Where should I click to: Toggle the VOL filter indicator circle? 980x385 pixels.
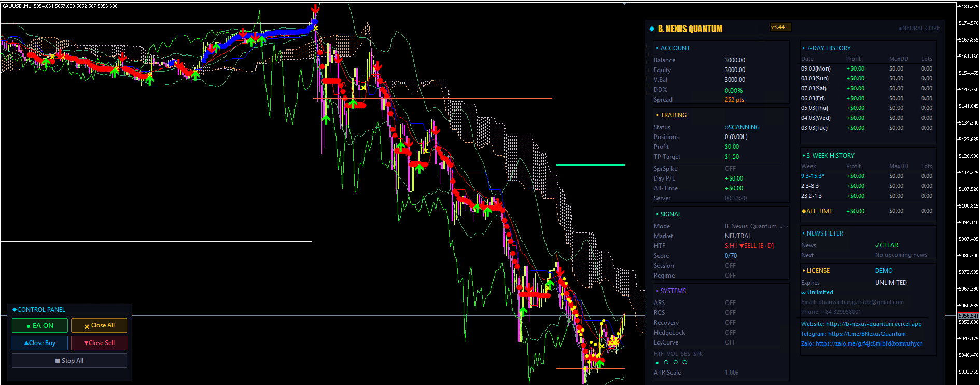click(x=666, y=363)
